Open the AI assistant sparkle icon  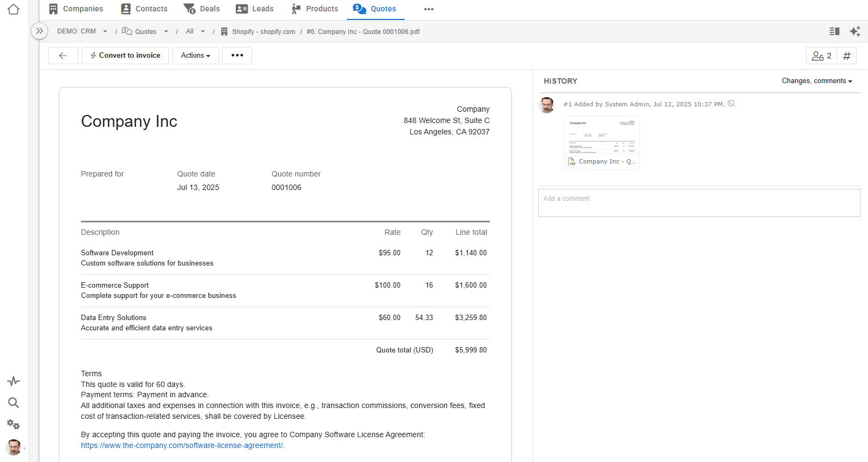(855, 31)
